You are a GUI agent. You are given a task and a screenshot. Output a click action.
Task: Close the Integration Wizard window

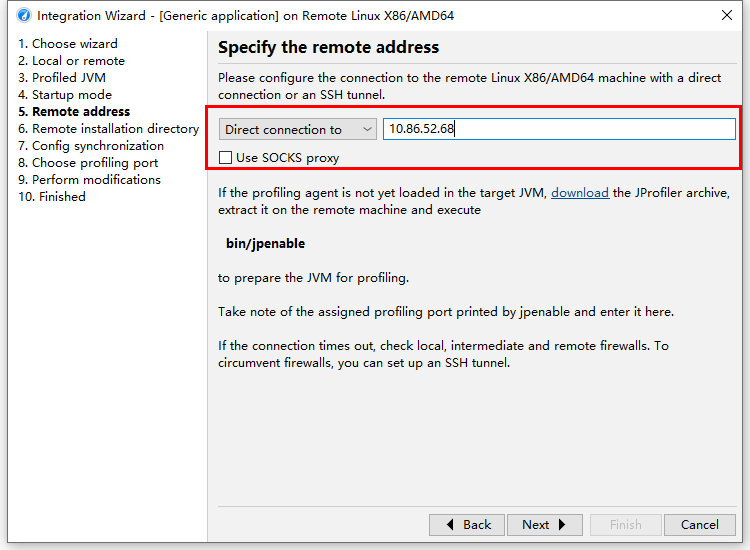click(727, 15)
